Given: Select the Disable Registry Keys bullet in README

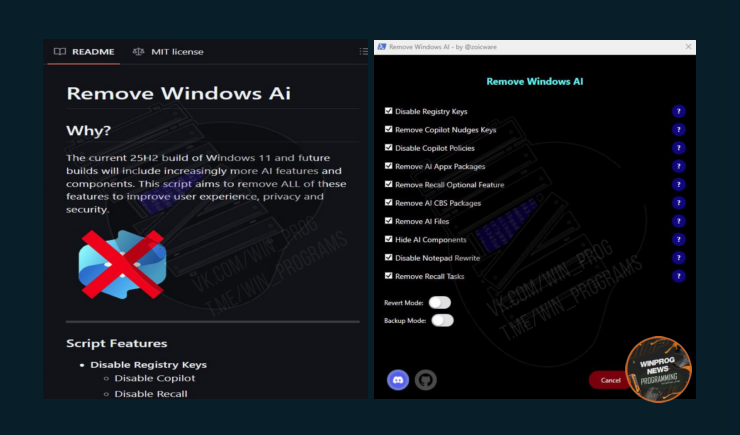Looking at the screenshot, I should click(148, 365).
